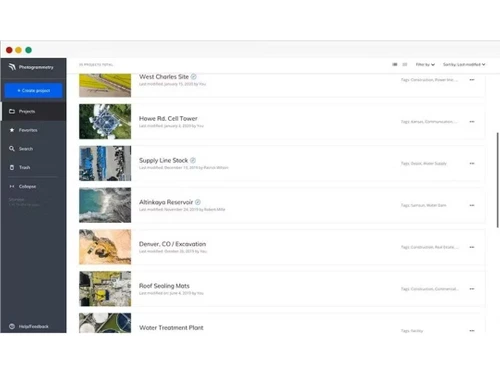The image size is (500, 375).
Task: Click the tags of Altinkaya Reservoir
Action: click(423, 205)
